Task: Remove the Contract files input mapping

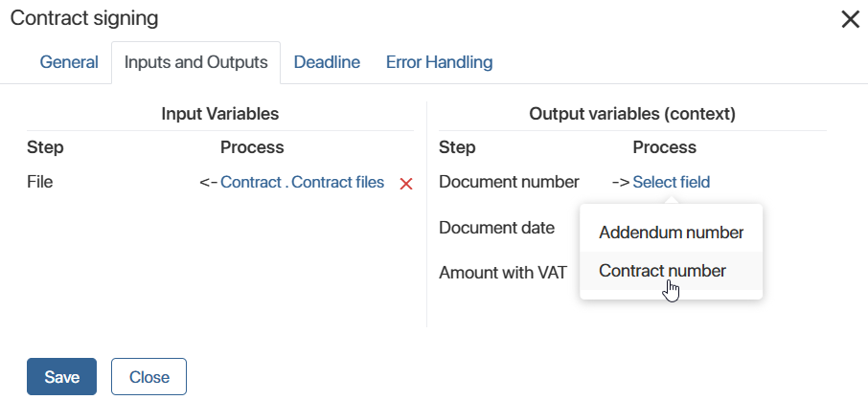Action: (406, 184)
